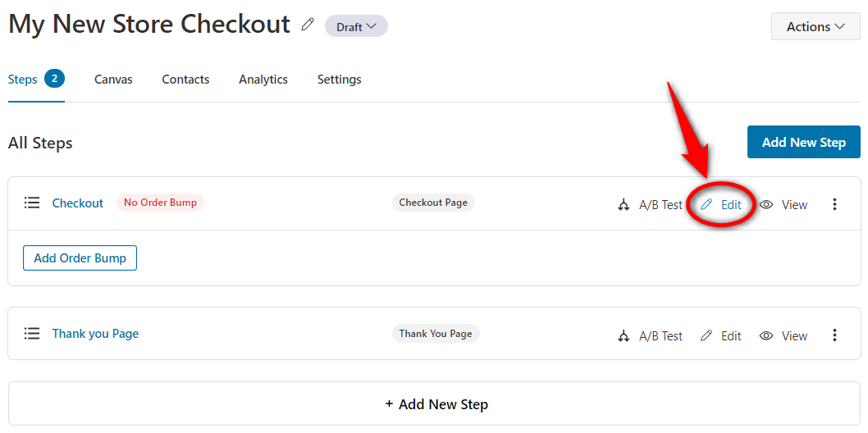The image size is (868, 433).
Task: Click the Add Order Bump button
Action: [x=80, y=258]
